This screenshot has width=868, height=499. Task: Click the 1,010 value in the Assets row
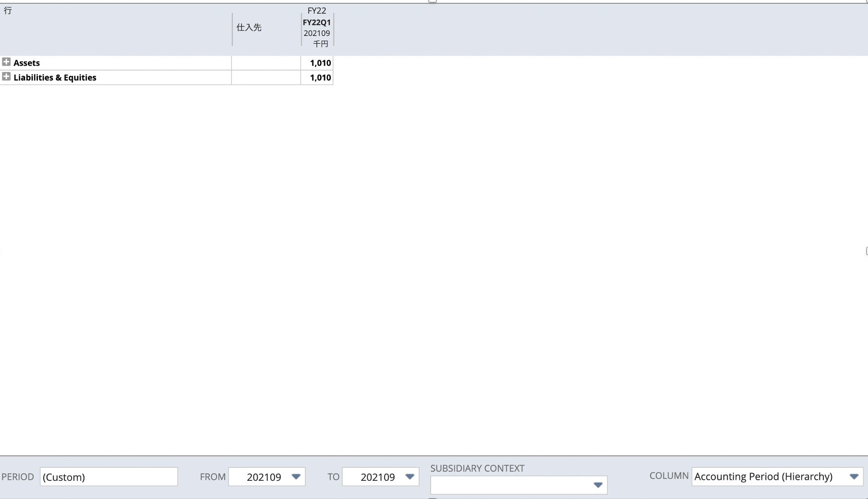click(x=320, y=63)
